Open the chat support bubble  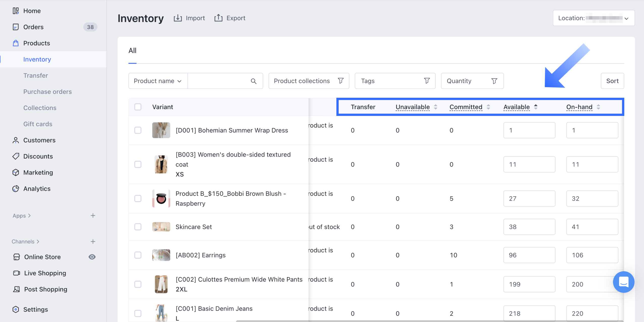tap(623, 282)
